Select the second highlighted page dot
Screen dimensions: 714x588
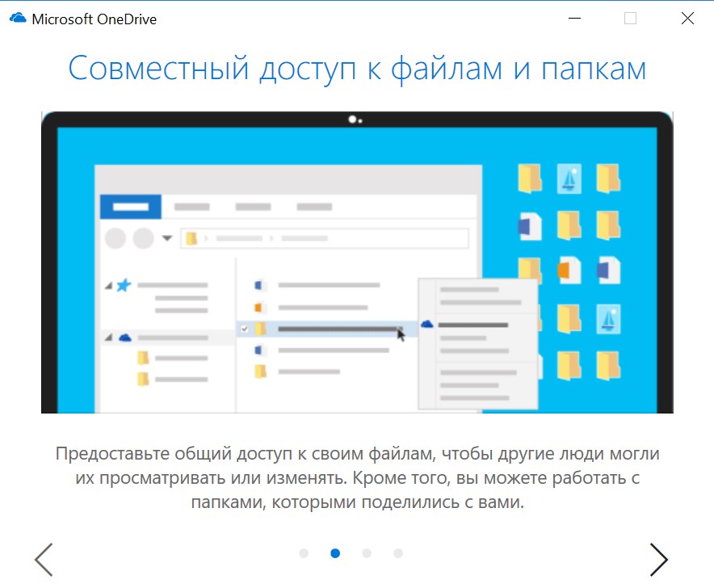(335, 553)
